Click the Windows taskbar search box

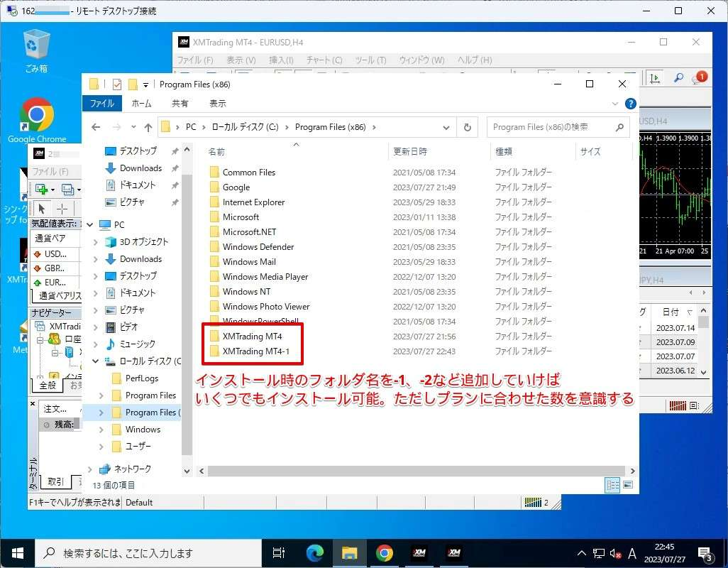pos(148,553)
